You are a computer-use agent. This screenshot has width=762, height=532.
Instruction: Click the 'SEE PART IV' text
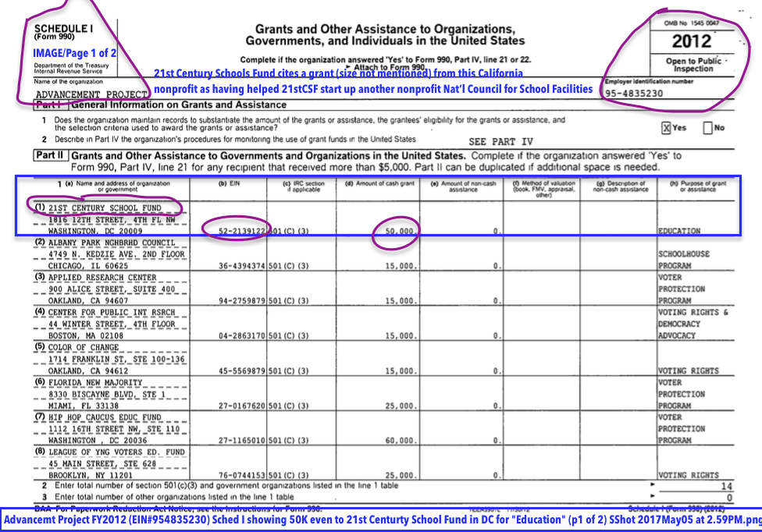pyautogui.click(x=499, y=142)
